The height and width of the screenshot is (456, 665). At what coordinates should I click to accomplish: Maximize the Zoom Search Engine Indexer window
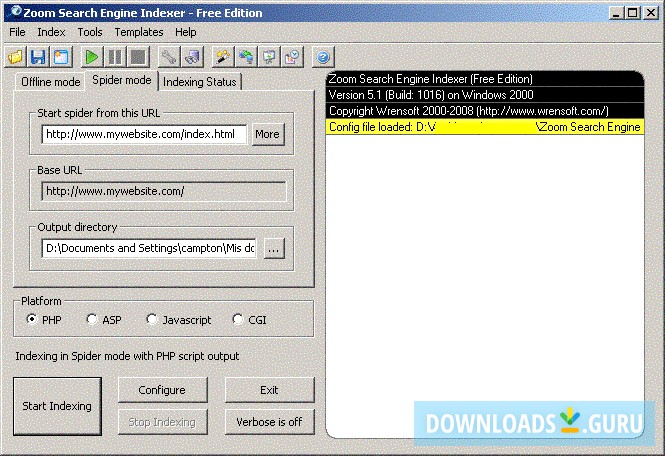[632, 13]
